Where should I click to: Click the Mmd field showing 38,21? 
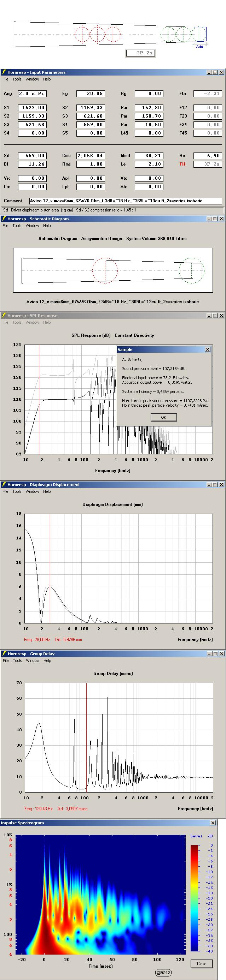pyautogui.click(x=149, y=156)
